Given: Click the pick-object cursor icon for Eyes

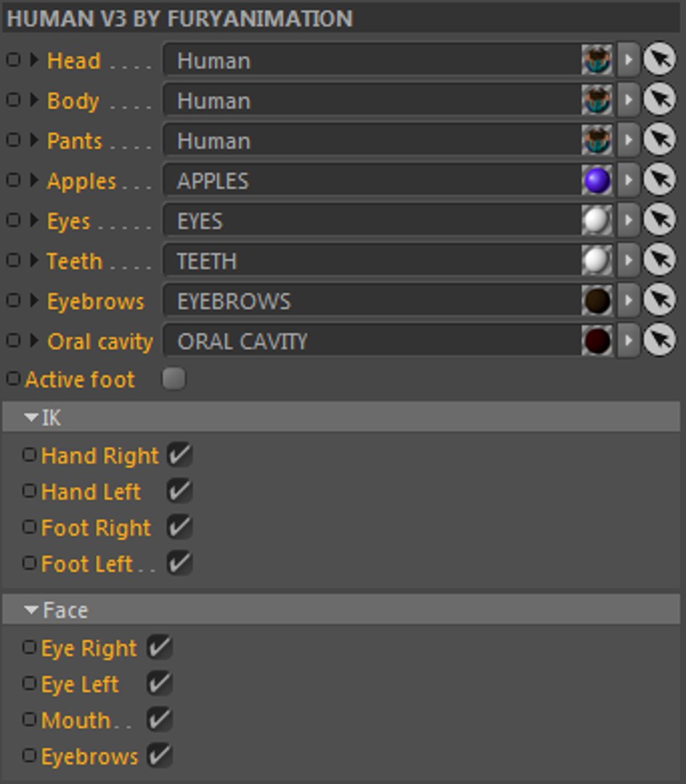Looking at the screenshot, I should (659, 221).
